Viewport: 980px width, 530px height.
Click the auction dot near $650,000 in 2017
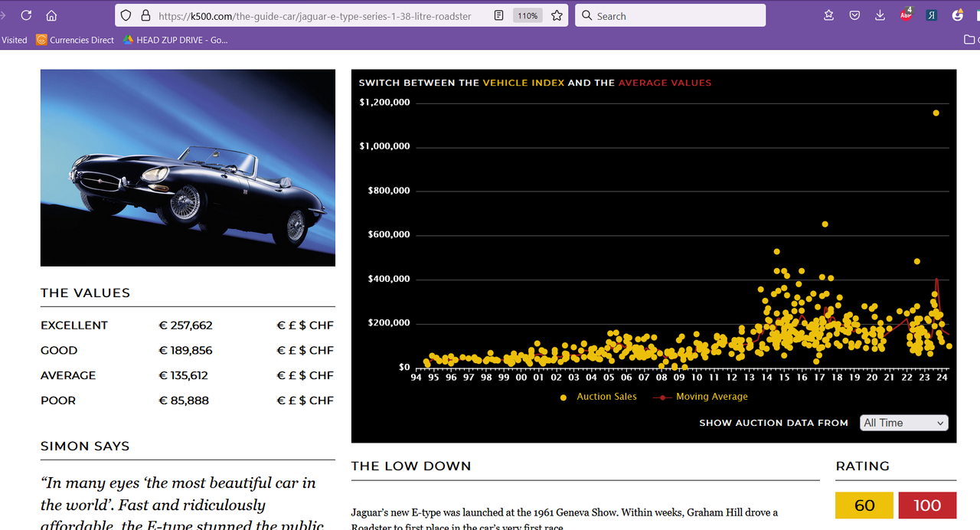pyautogui.click(x=825, y=224)
